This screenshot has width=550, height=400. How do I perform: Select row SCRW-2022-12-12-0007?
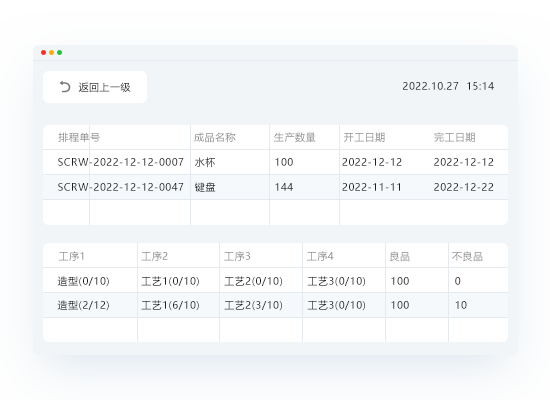tap(275, 162)
